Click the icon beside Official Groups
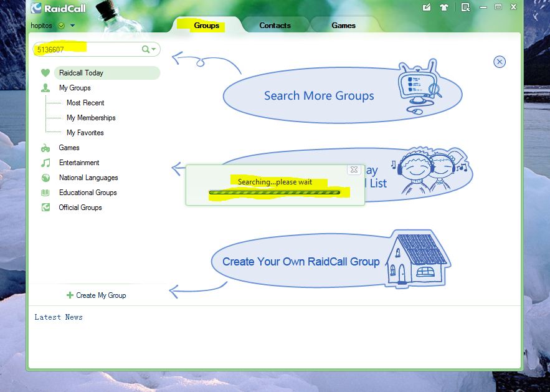Image resolution: width=550 pixels, height=392 pixels. pyautogui.click(x=45, y=208)
